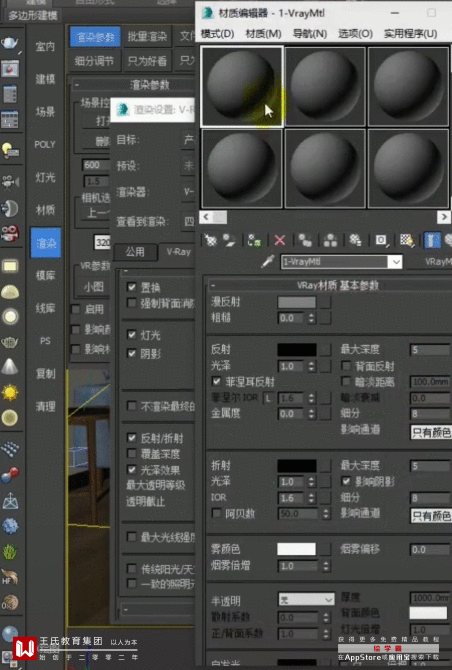Click Make Material Copy icon

305,241
